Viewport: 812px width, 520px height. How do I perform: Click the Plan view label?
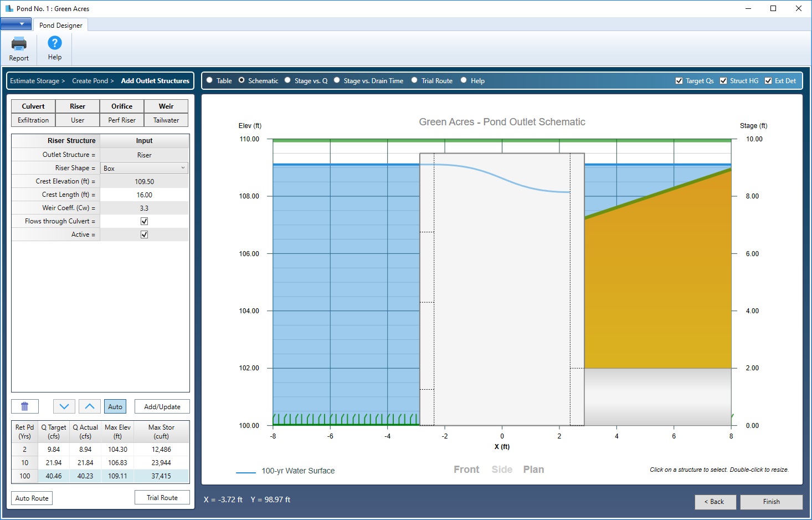[x=533, y=469]
